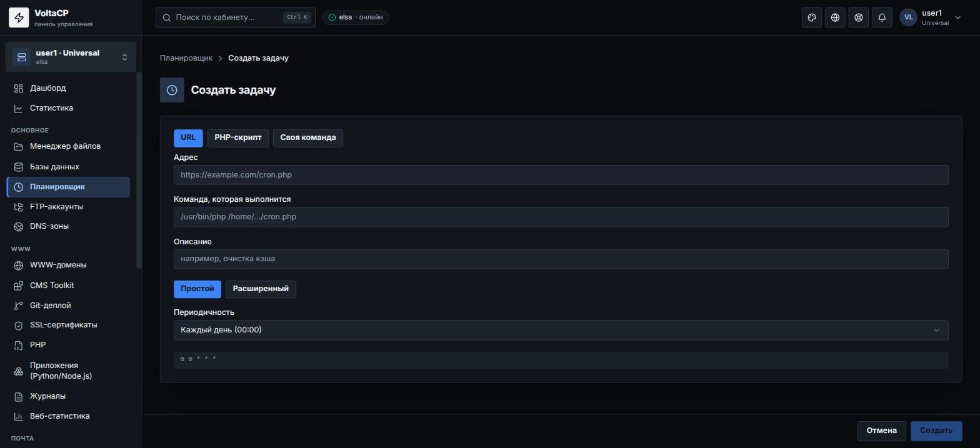Open the language globe icon in header
The height and width of the screenshot is (448, 980).
(x=835, y=17)
